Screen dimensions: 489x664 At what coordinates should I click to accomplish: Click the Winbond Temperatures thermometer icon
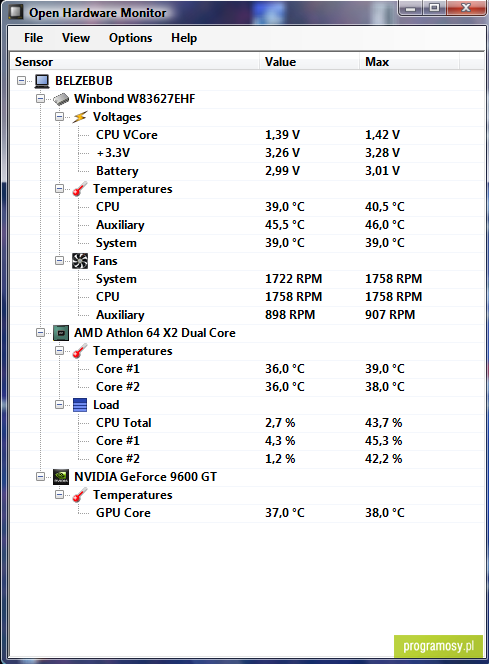coord(80,189)
